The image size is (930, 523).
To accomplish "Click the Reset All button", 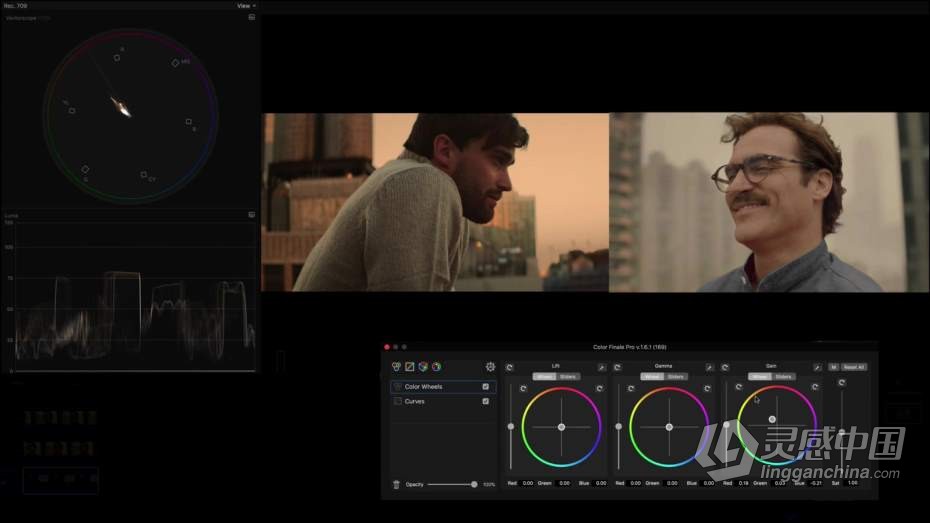I will [854, 367].
